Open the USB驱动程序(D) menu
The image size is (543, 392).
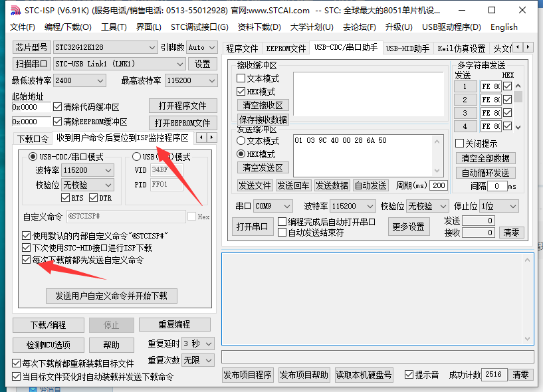[451, 27]
